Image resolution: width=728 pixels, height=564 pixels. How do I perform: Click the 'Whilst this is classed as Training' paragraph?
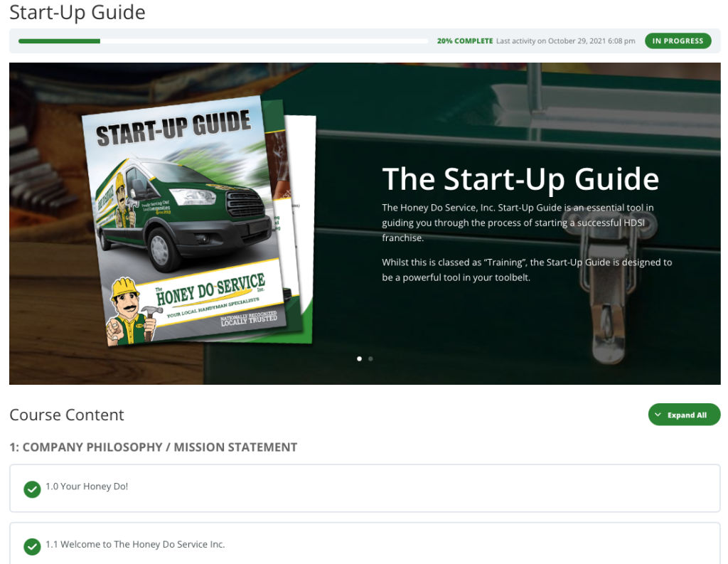click(527, 270)
